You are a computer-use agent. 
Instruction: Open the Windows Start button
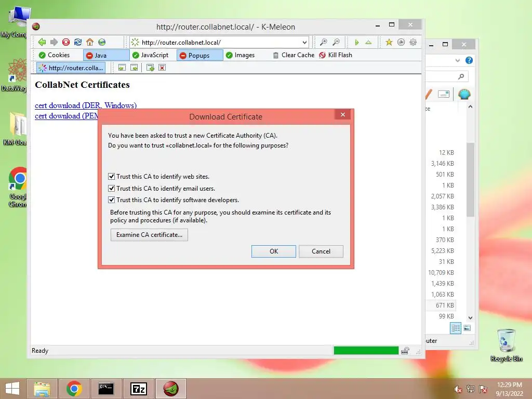click(12, 389)
